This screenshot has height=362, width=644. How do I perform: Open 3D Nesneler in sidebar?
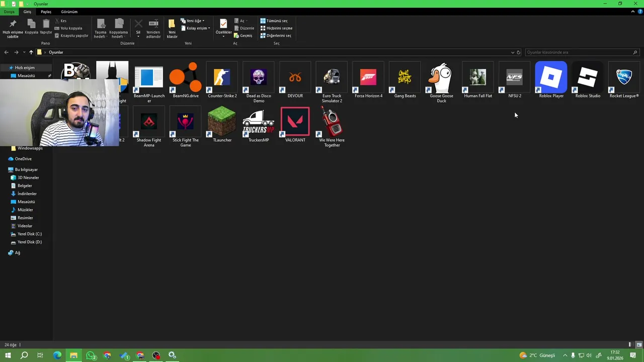coord(28,177)
